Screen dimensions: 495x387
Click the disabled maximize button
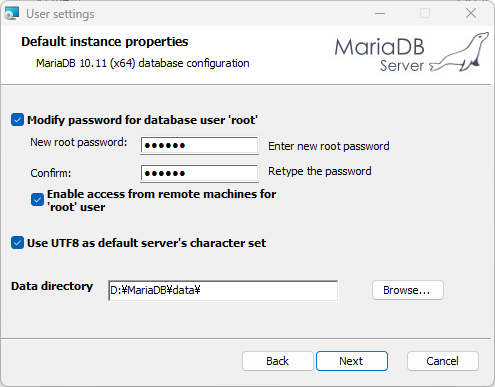click(425, 14)
